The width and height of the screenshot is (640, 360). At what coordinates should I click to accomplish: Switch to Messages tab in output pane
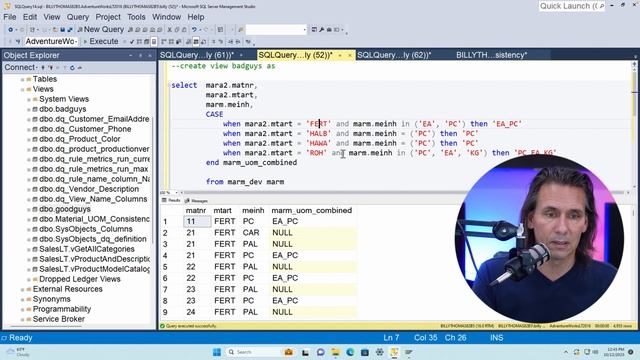point(196,200)
